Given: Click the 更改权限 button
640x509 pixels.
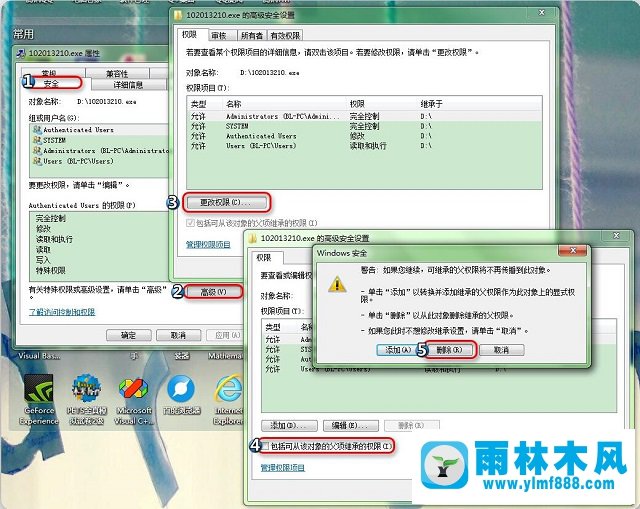Looking at the screenshot, I should [x=226, y=202].
